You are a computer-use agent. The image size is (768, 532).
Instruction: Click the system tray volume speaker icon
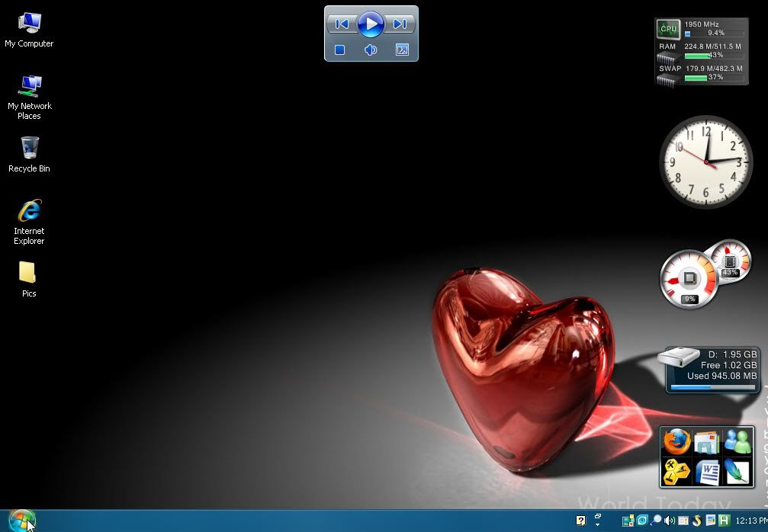669,521
